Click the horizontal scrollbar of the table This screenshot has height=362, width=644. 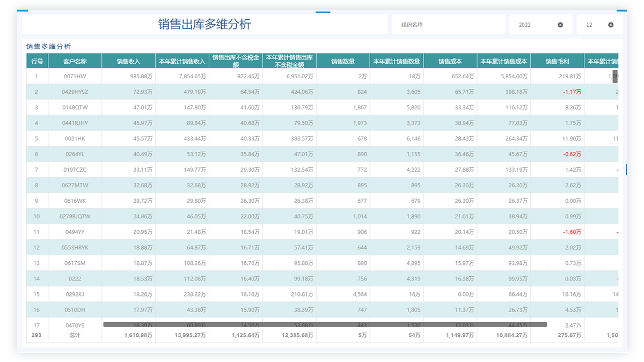tap(325, 324)
